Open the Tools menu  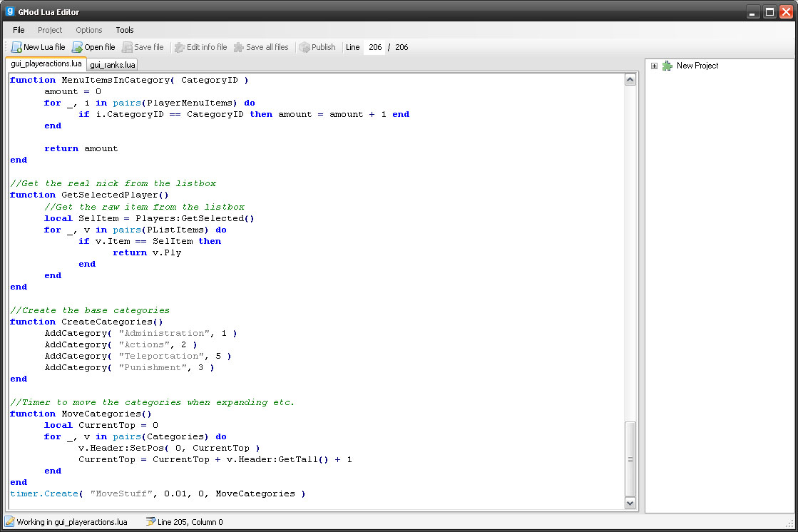point(125,30)
